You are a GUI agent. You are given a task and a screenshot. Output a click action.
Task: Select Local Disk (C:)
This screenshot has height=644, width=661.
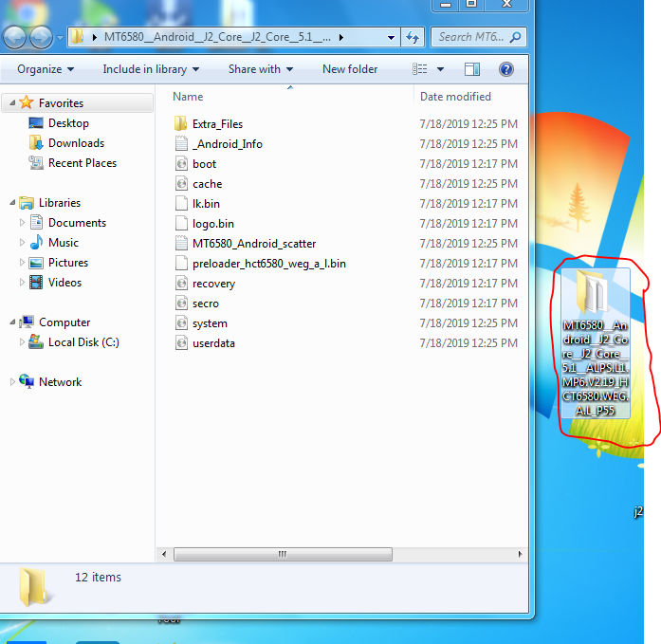(83, 341)
